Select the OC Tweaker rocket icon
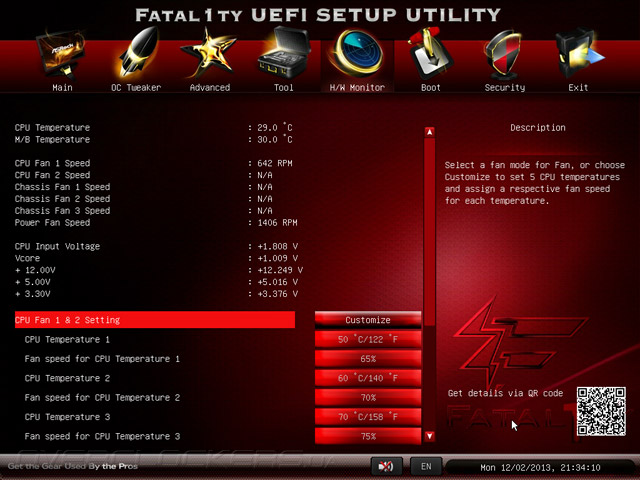Screen dimensions: 640x480 [x=138, y=52]
